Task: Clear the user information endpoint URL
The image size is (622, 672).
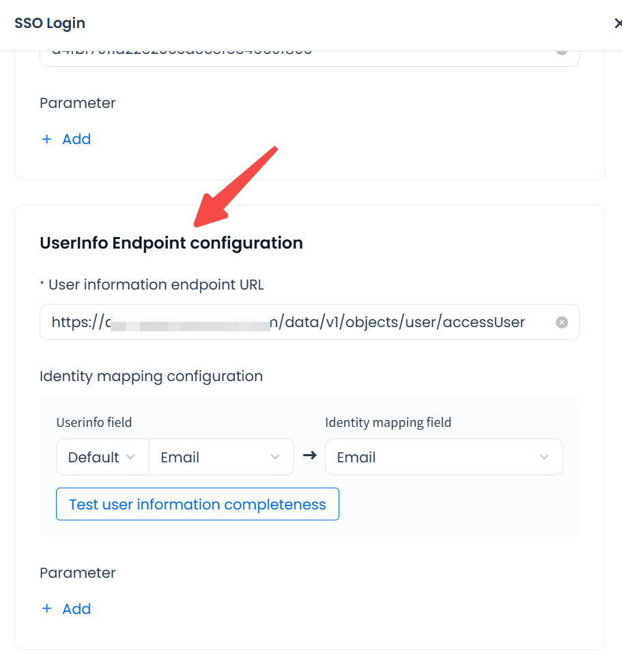Action: click(x=561, y=322)
